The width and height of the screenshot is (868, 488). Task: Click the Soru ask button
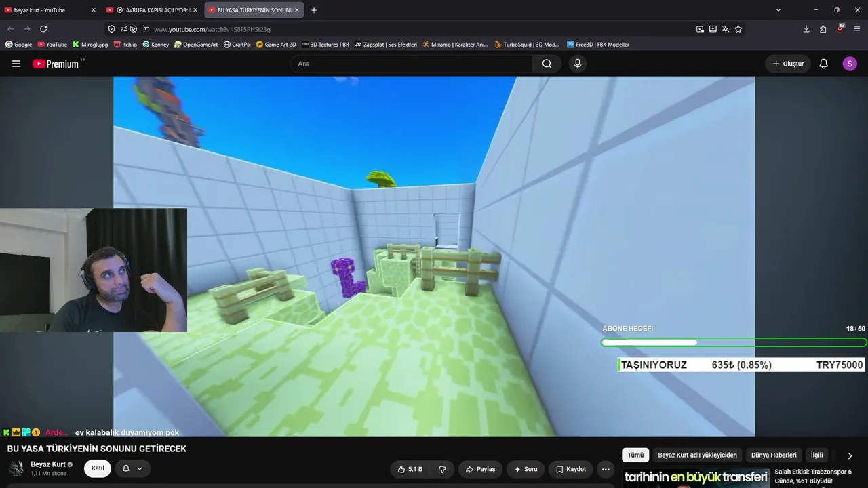[x=526, y=469]
